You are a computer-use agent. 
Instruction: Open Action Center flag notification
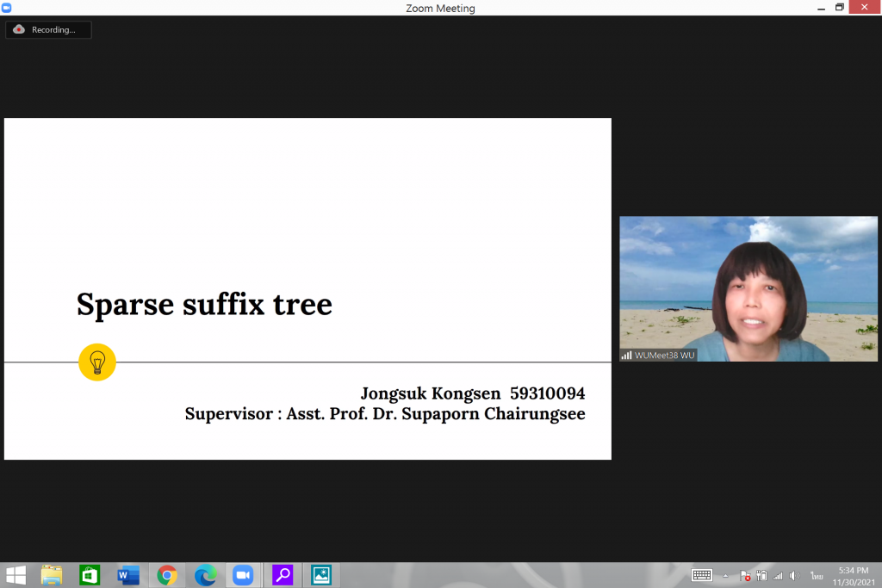pos(745,575)
